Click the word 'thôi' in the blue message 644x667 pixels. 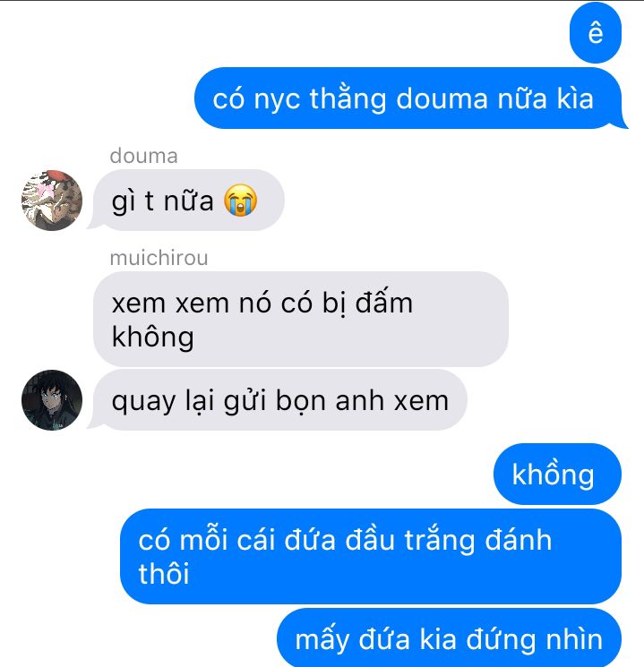pyautogui.click(x=164, y=573)
